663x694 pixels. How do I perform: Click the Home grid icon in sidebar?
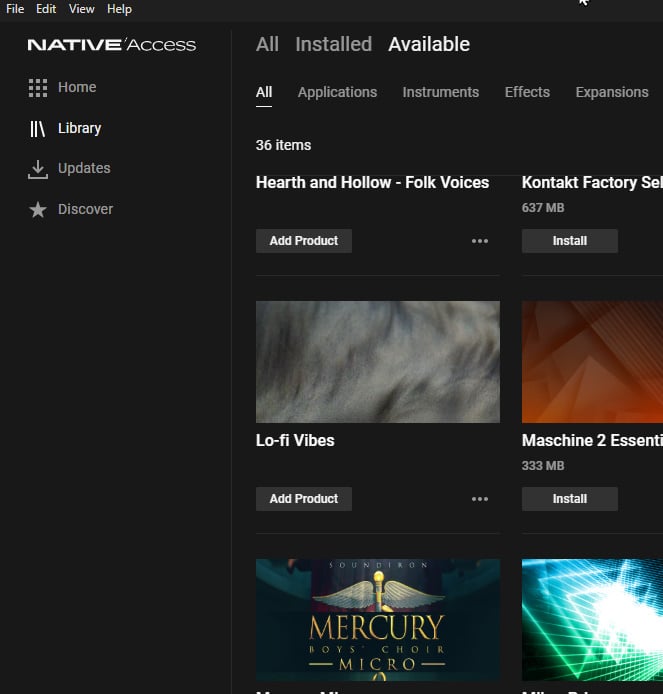38,88
